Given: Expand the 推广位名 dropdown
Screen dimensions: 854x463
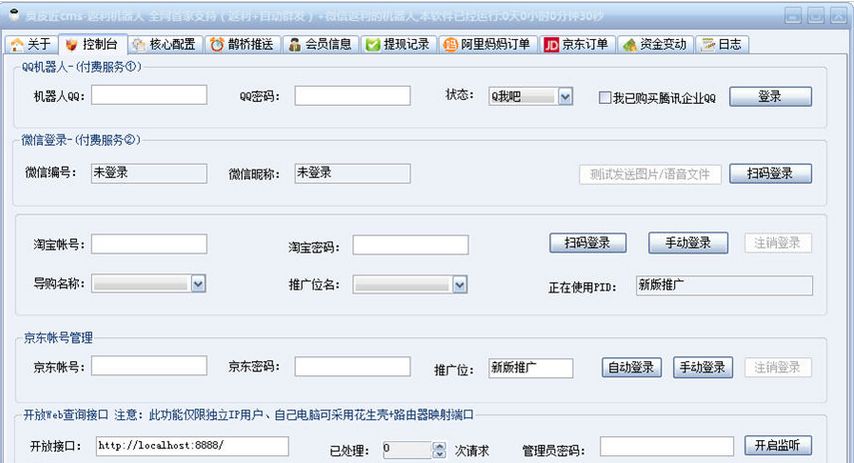Looking at the screenshot, I should pos(460,284).
